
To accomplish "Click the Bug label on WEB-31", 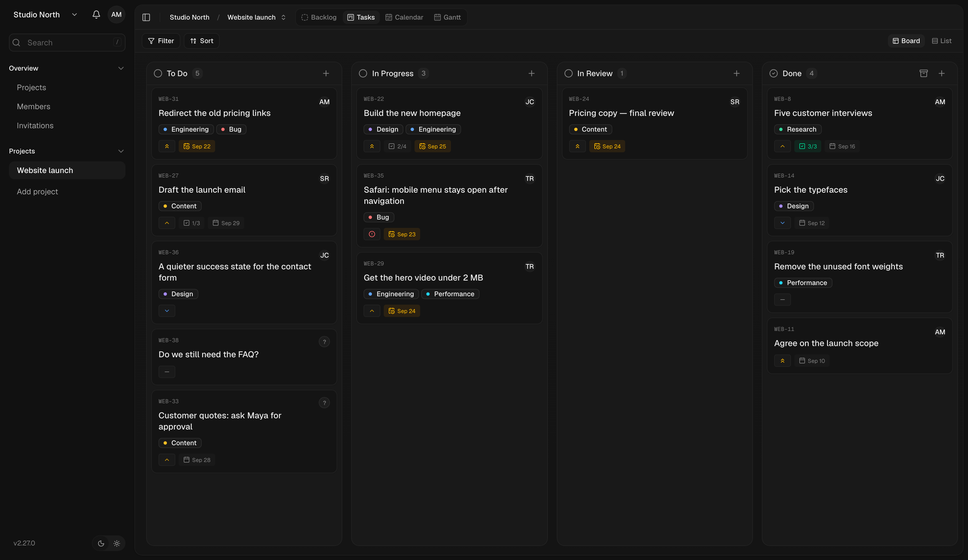I will click(231, 129).
